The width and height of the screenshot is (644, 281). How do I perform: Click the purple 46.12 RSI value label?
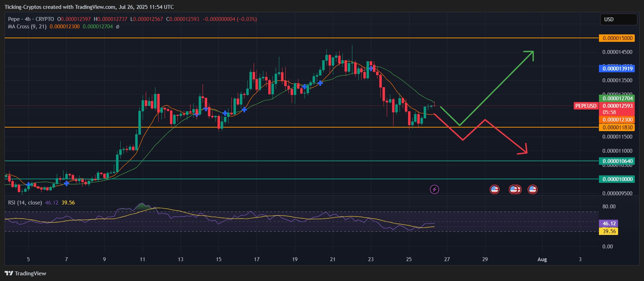tap(609, 224)
